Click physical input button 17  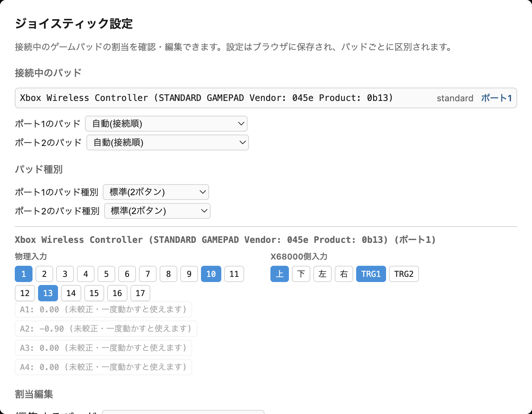140,293
